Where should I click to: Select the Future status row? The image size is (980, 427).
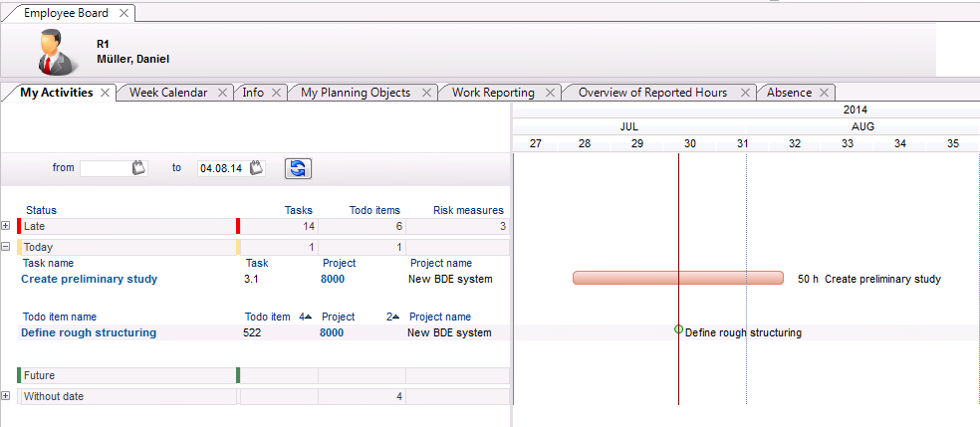(x=263, y=376)
